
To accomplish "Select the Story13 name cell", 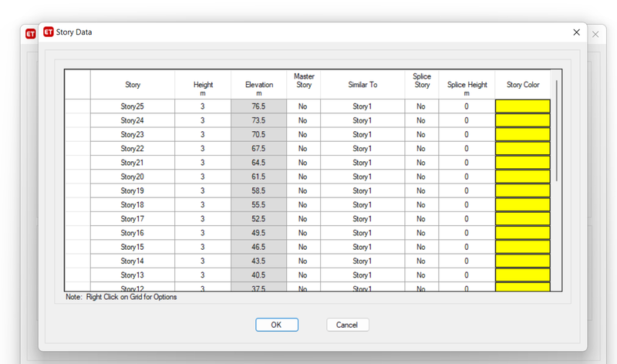I will 133,275.
